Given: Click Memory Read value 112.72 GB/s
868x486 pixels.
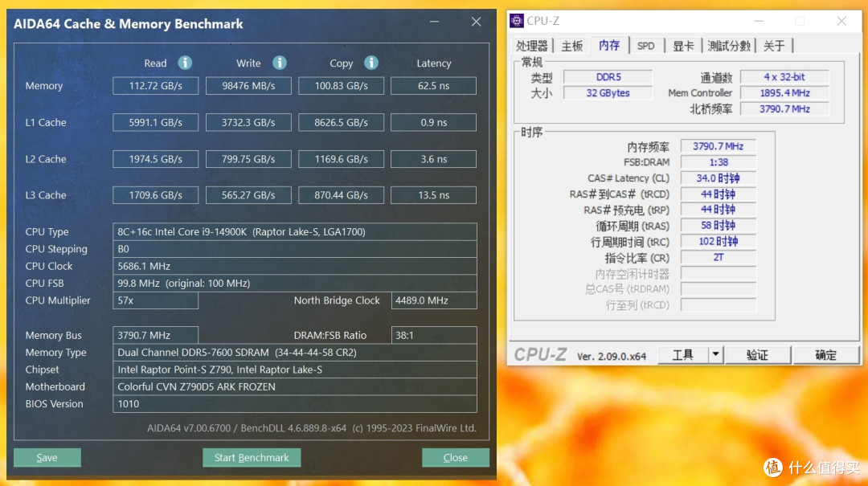Looking at the screenshot, I should click(156, 86).
